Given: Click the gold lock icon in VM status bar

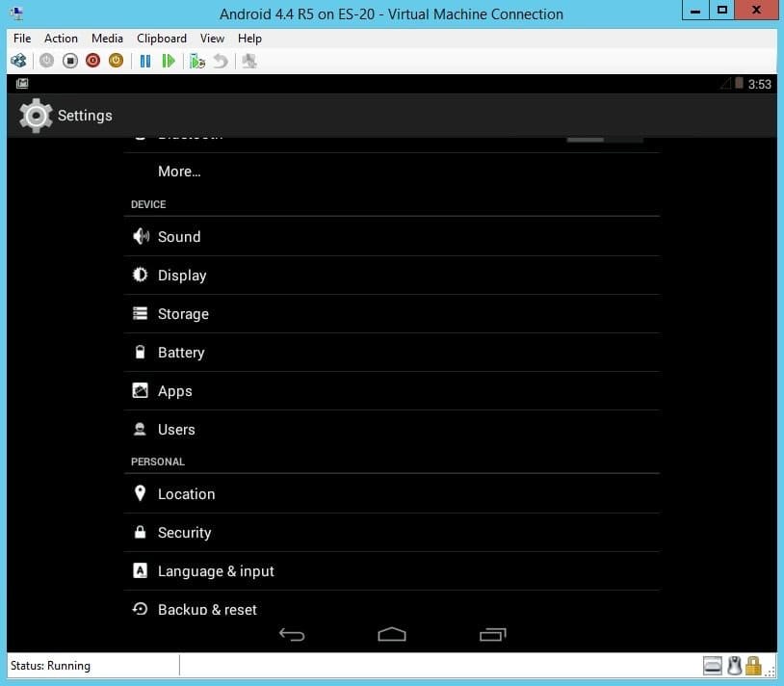Looking at the screenshot, I should click(x=753, y=666).
